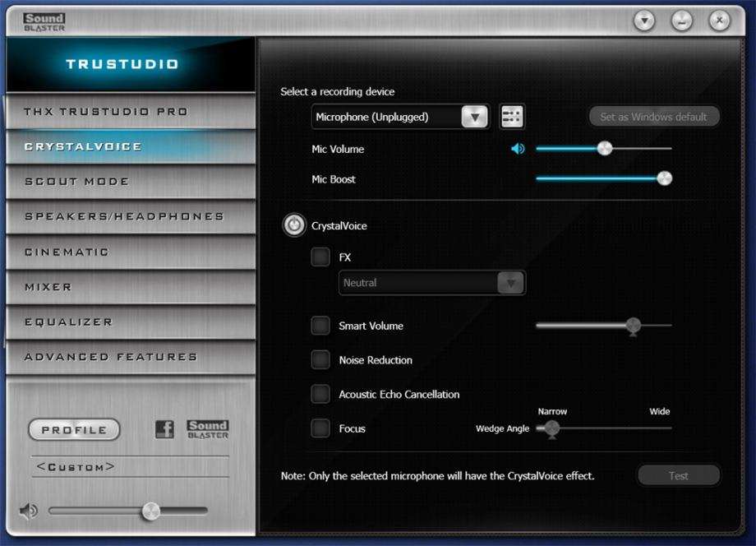Adjust the Mic Boost slider handle
The height and width of the screenshot is (546, 756).
tap(665, 178)
